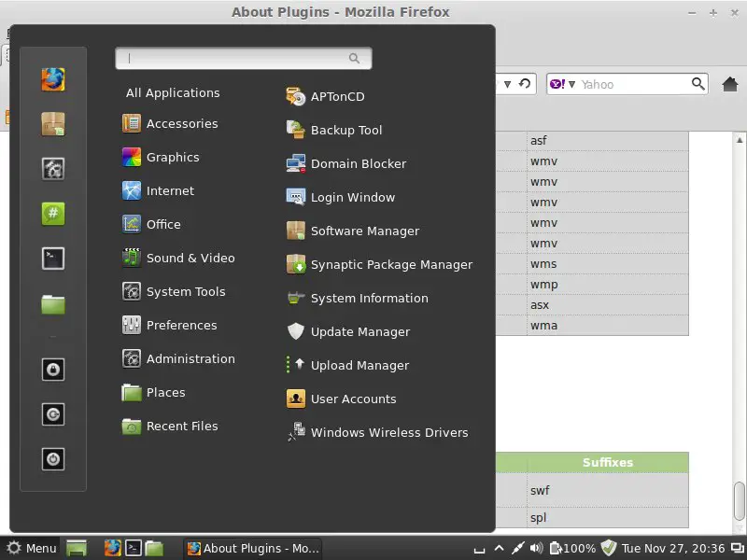The image size is (747, 560).
Task: Focus the menu search box
Action: tap(244, 58)
